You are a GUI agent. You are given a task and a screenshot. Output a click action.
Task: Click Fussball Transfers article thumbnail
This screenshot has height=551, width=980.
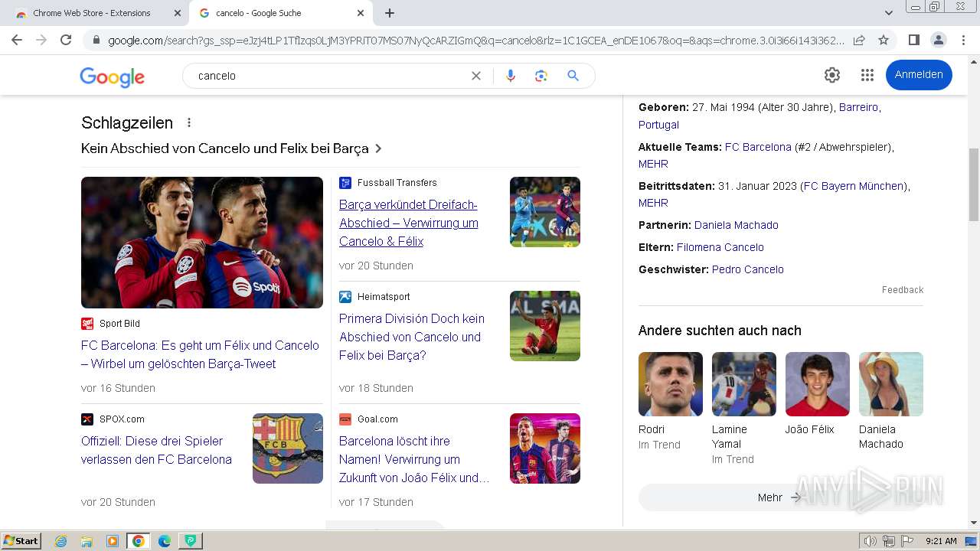tap(545, 212)
